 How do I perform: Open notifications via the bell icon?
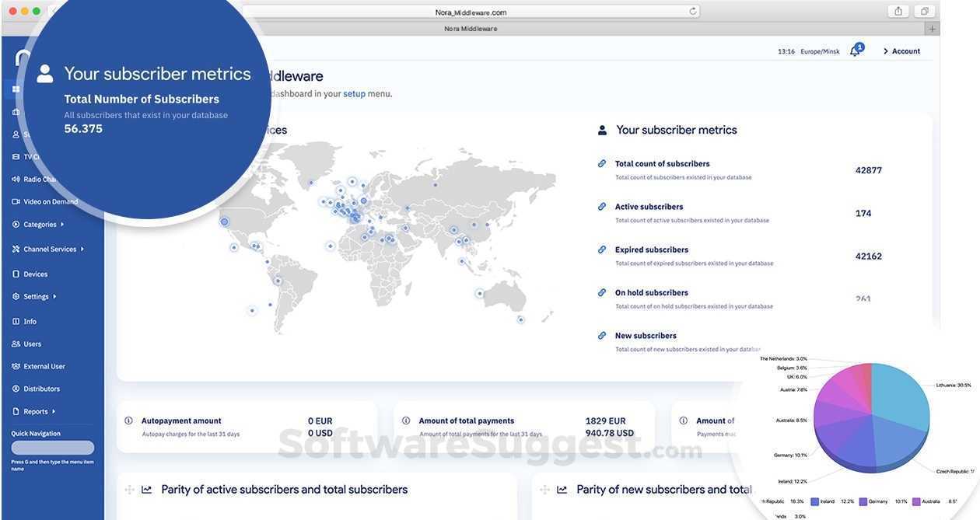click(855, 51)
